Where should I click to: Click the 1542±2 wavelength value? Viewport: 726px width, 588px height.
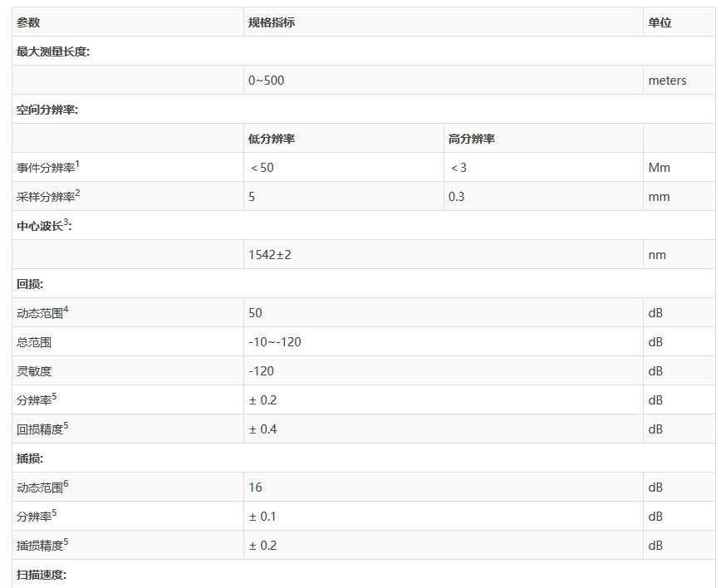[x=269, y=255]
